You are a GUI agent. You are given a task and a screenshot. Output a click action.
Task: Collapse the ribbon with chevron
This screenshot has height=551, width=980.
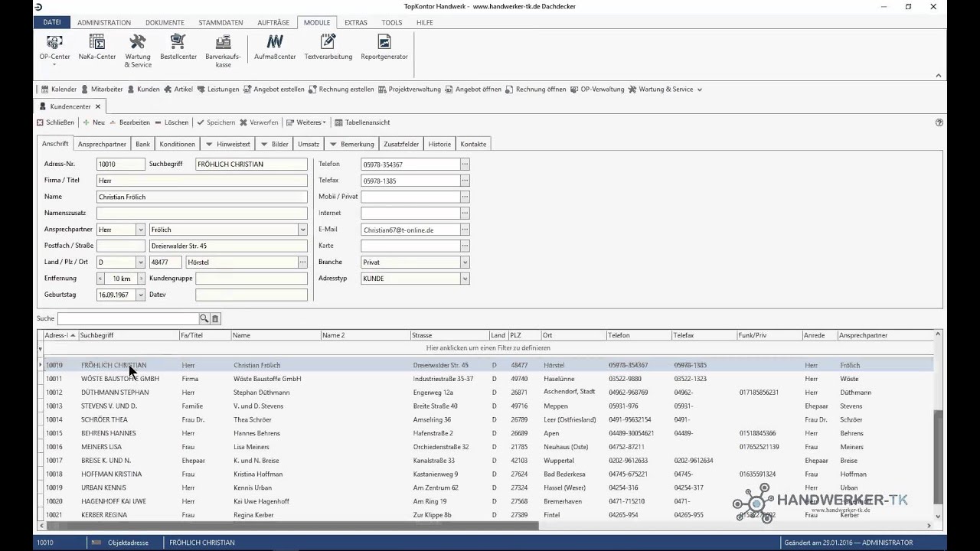pyautogui.click(x=939, y=75)
